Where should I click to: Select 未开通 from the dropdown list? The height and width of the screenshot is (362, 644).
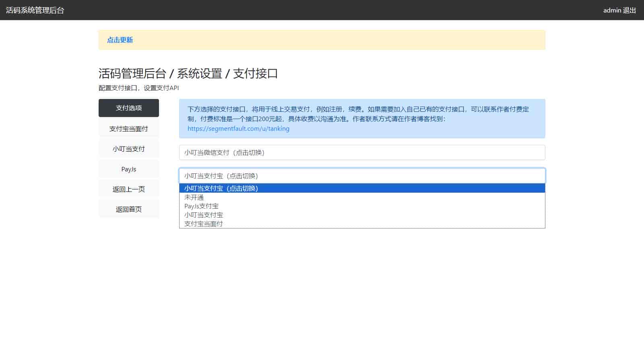[x=194, y=197]
